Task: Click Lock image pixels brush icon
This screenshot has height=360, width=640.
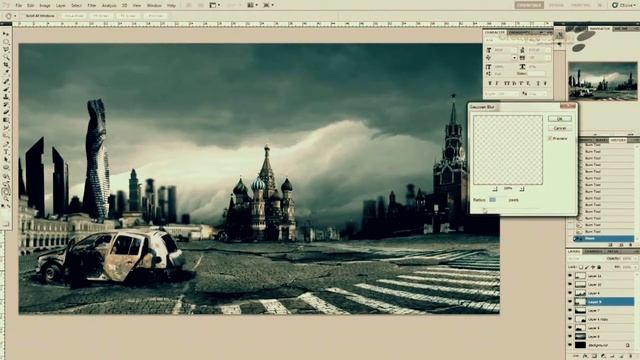Action: click(587, 267)
